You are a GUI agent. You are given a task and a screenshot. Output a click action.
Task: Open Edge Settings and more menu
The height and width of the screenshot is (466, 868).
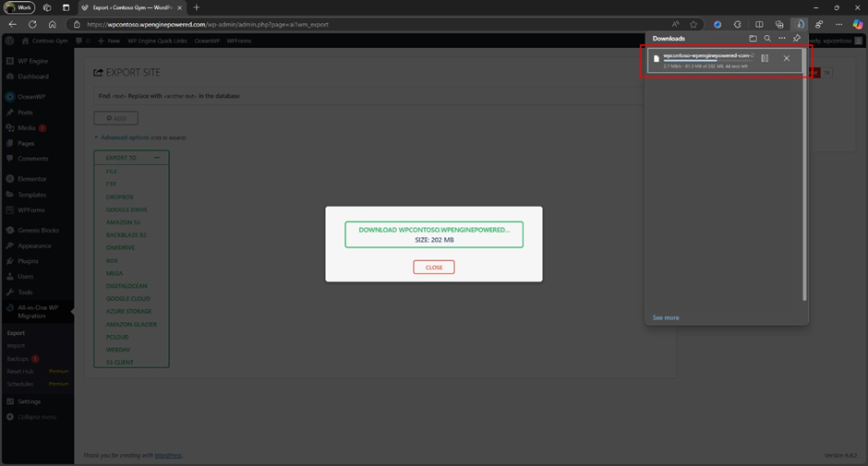[838, 24]
